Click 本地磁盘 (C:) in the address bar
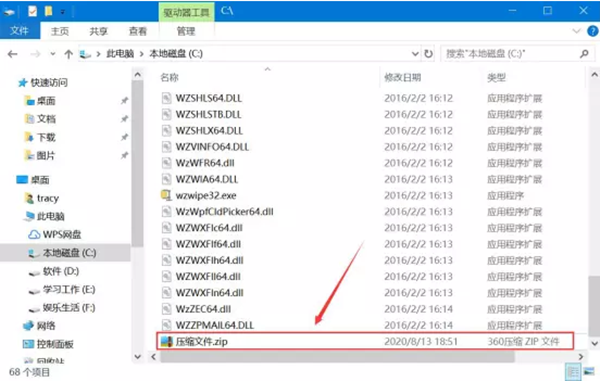The image size is (600, 381). pos(176,54)
